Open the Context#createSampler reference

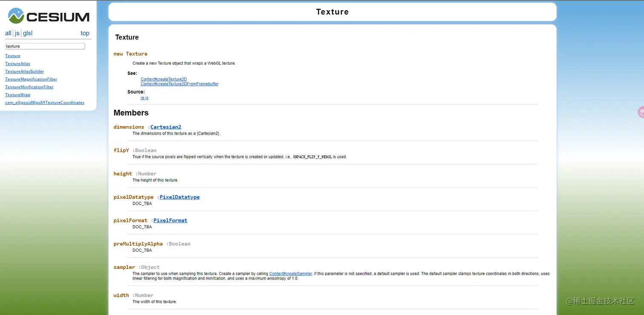pyautogui.click(x=290, y=273)
